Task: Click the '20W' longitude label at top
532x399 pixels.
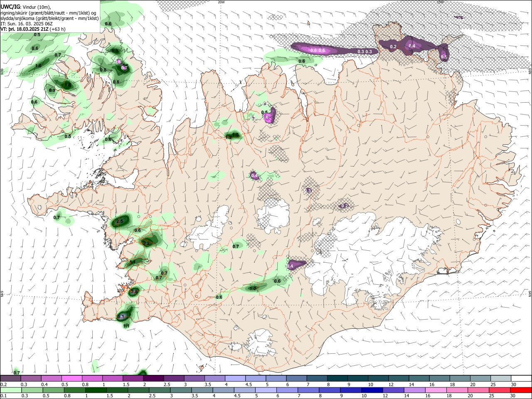Action: tap(221, 2)
